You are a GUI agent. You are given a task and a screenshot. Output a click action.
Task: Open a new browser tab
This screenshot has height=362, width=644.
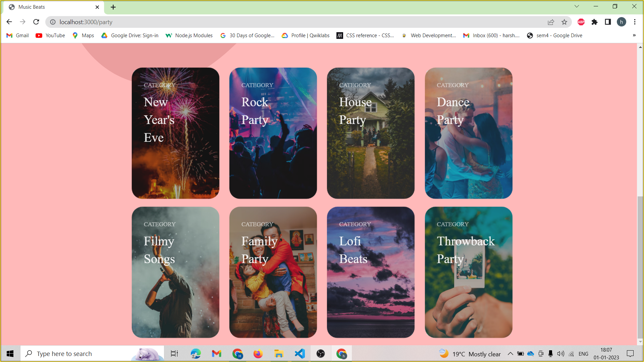point(113,7)
